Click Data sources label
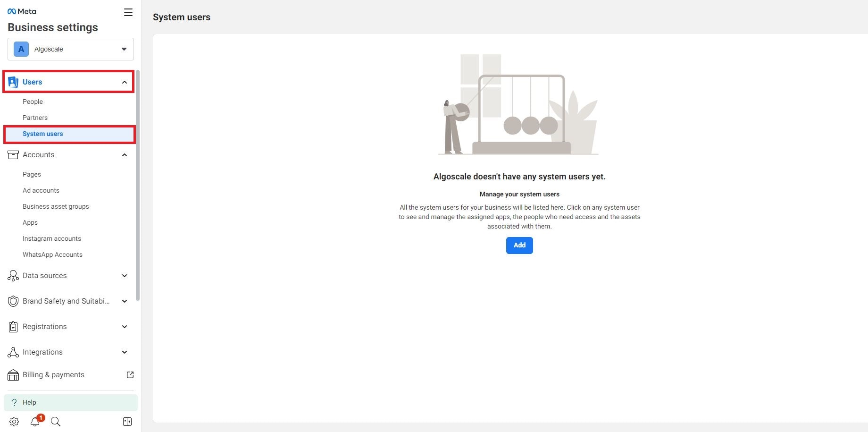 click(45, 276)
